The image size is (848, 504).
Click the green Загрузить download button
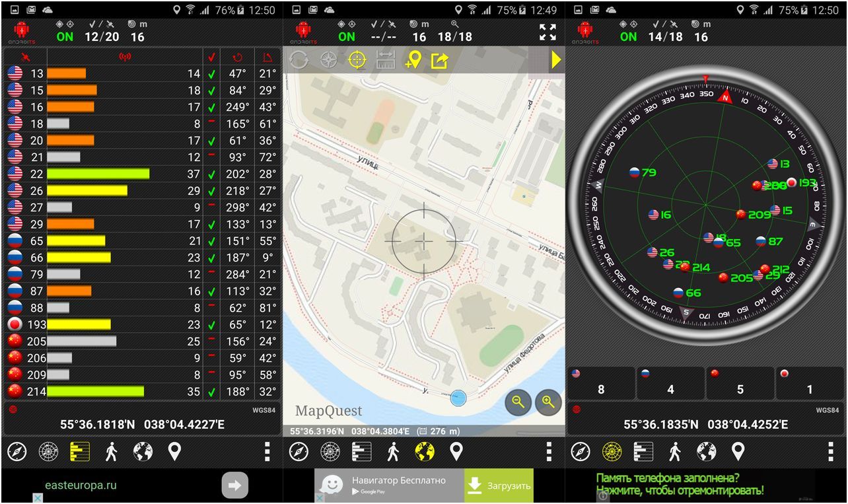(499, 486)
